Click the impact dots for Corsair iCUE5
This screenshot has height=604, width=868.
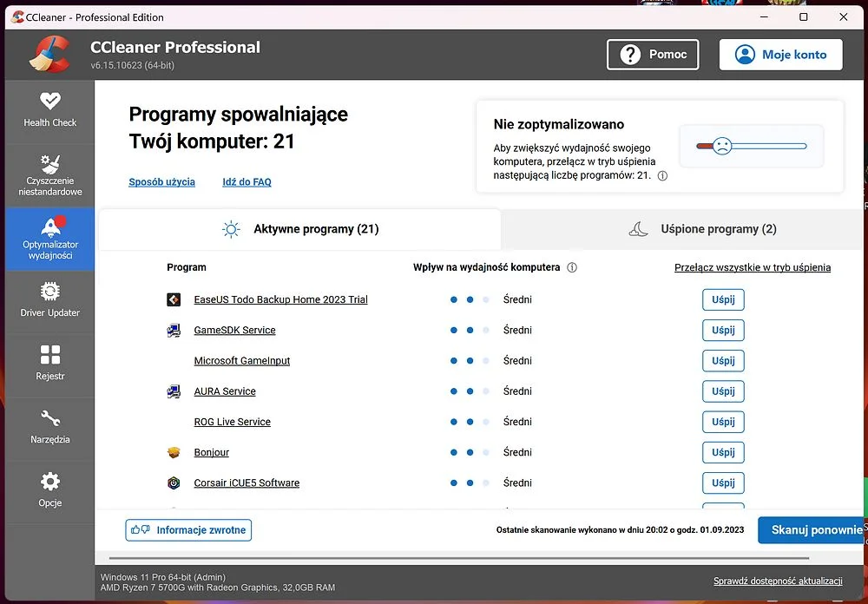pyautogui.click(x=470, y=483)
